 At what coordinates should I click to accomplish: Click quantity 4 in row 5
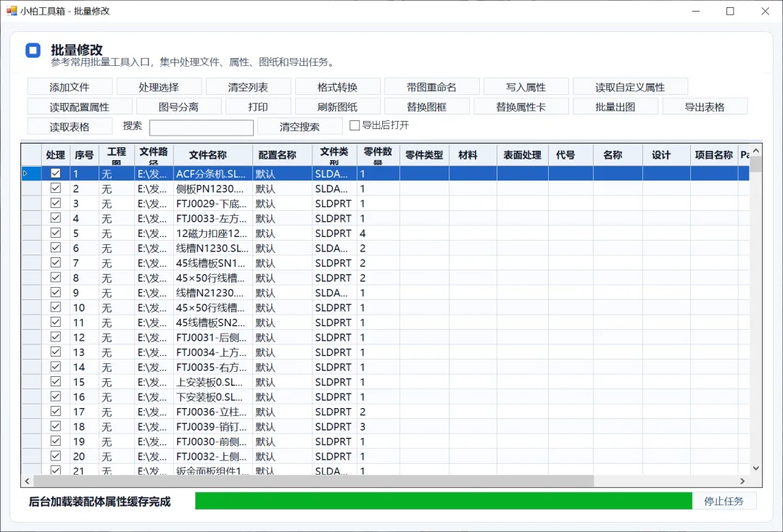378,233
